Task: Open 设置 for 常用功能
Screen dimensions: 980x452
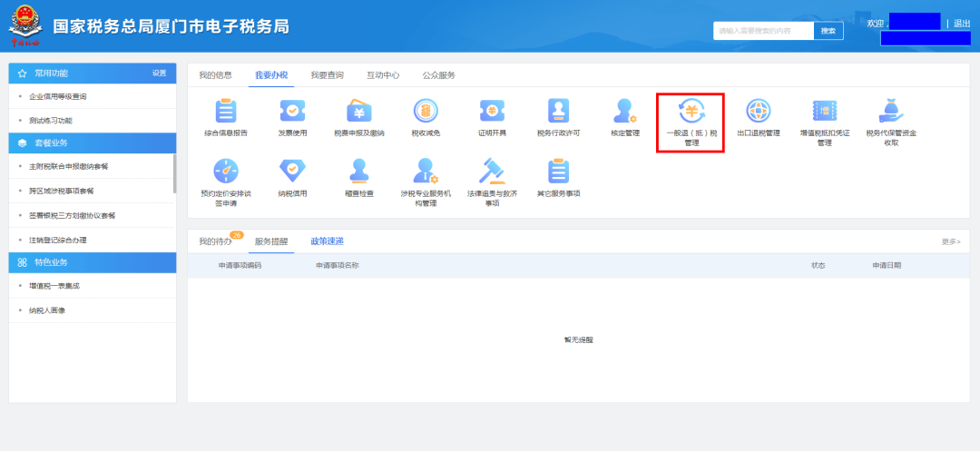Action: (160, 74)
